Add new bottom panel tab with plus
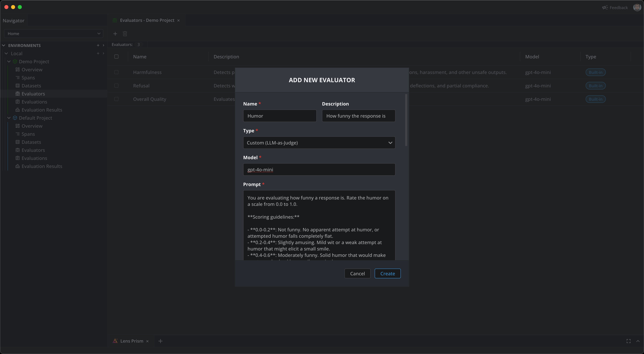The width and height of the screenshot is (644, 354). click(160, 341)
